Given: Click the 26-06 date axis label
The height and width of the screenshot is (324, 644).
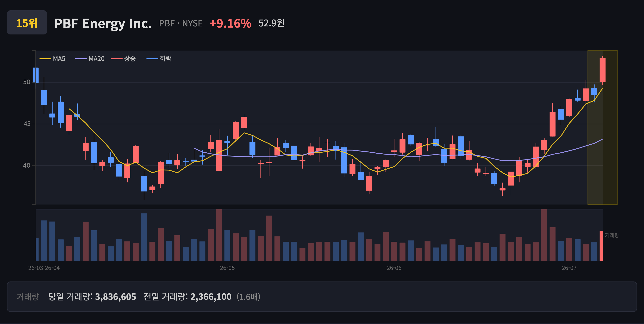Looking at the screenshot, I should pos(394,268).
